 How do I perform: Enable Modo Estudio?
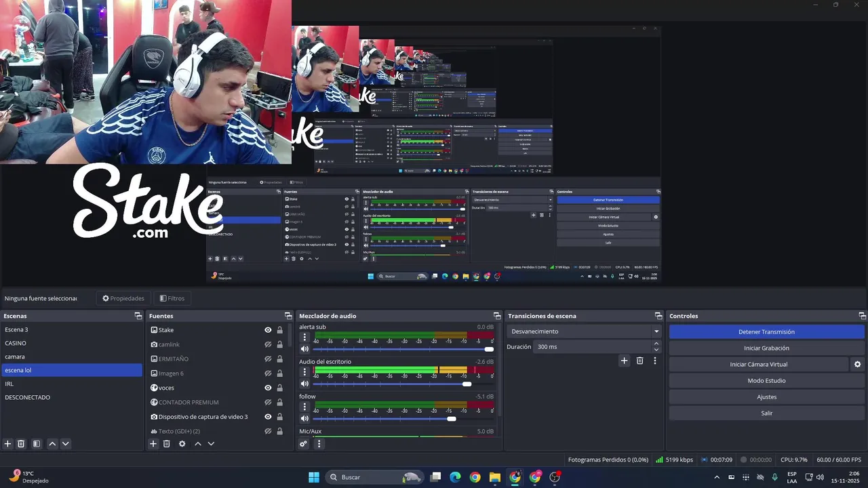point(766,381)
